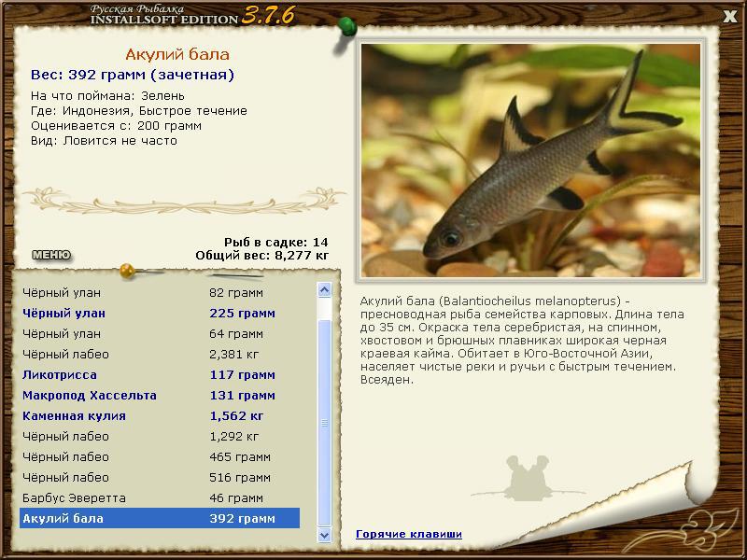This screenshot has height=560, width=747.
Task: Click the fish list scrollbar thumb
Action: point(324,424)
